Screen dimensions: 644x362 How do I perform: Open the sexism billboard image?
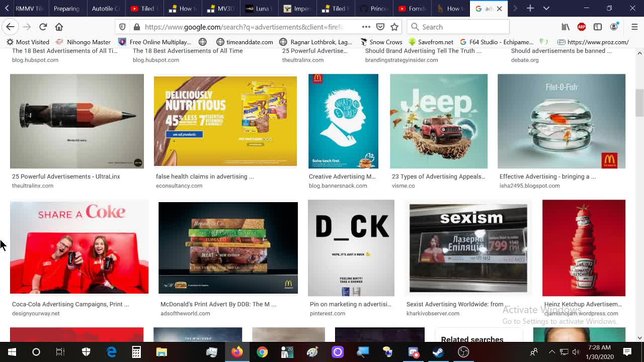468,248
